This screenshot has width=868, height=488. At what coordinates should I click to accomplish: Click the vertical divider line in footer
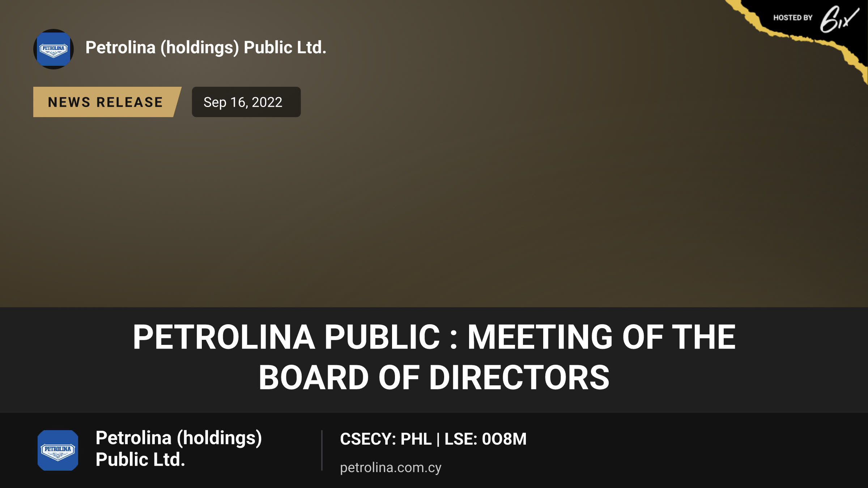click(322, 450)
